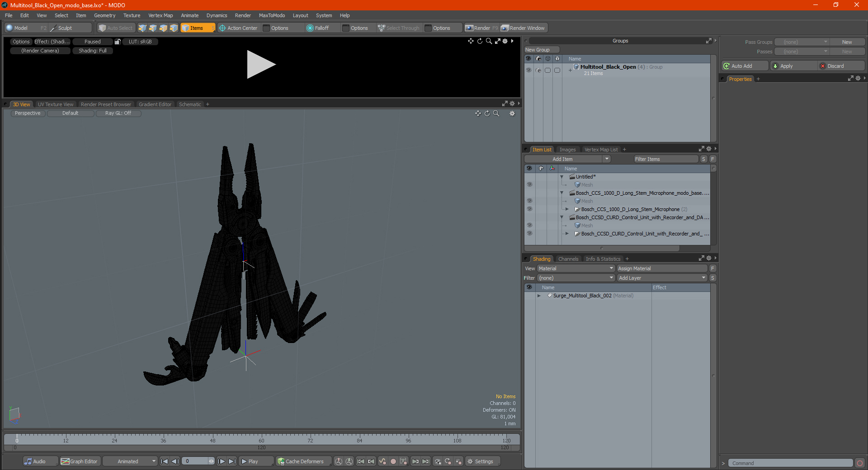Viewport: 868px width, 470px height.
Task: Toggle Options checkbox after Falloff
Action: (346, 28)
